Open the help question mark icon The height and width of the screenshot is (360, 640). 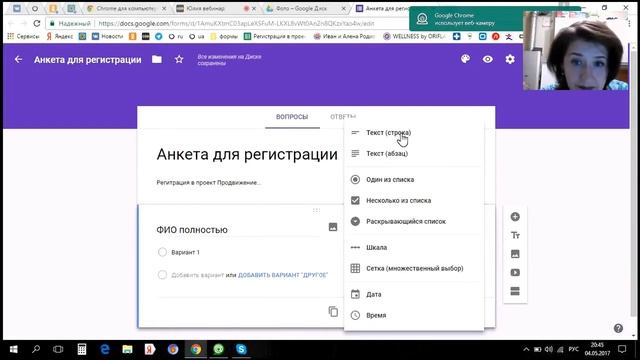(x=618, y=328)
